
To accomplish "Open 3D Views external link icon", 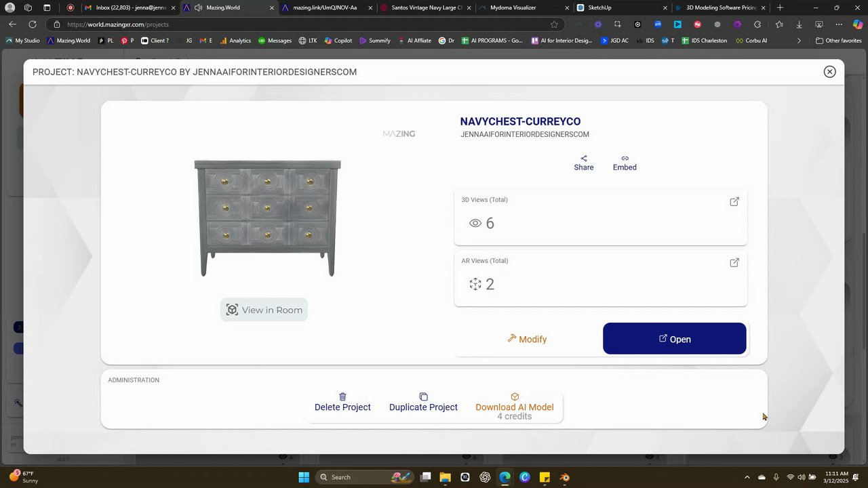I will click(734, 201).
